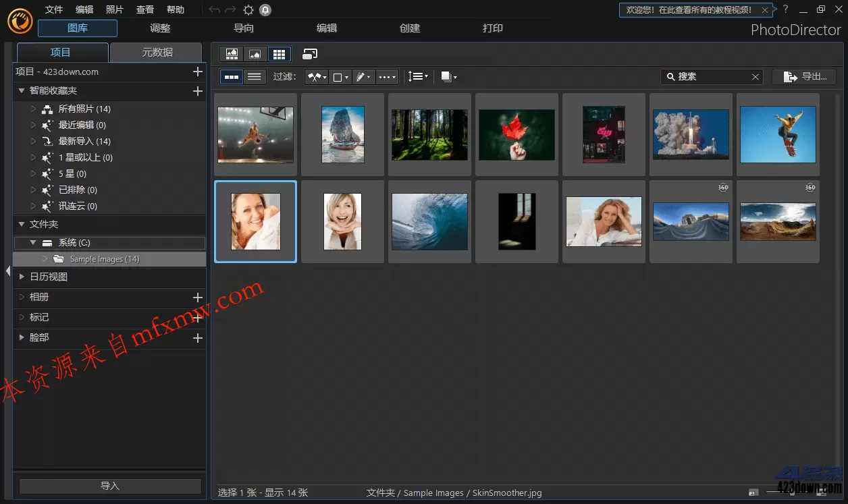This screenshot has height=504, width=848.
Task: Add a smart collection with plus icon
Action: tap(198, 91)
